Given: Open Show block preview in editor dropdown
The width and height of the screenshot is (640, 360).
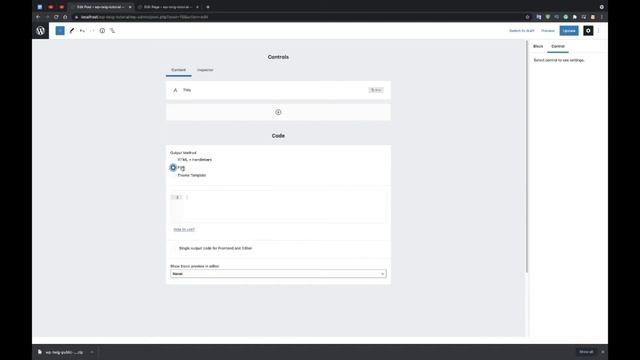Looking at the screenshot, I should coord(278,274).
